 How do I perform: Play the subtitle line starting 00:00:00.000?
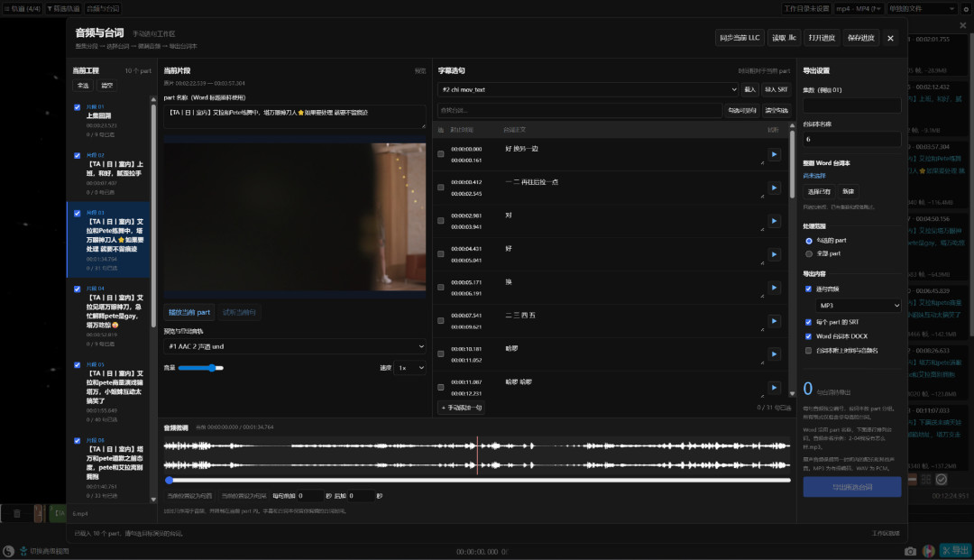click(x=774, y=154)
